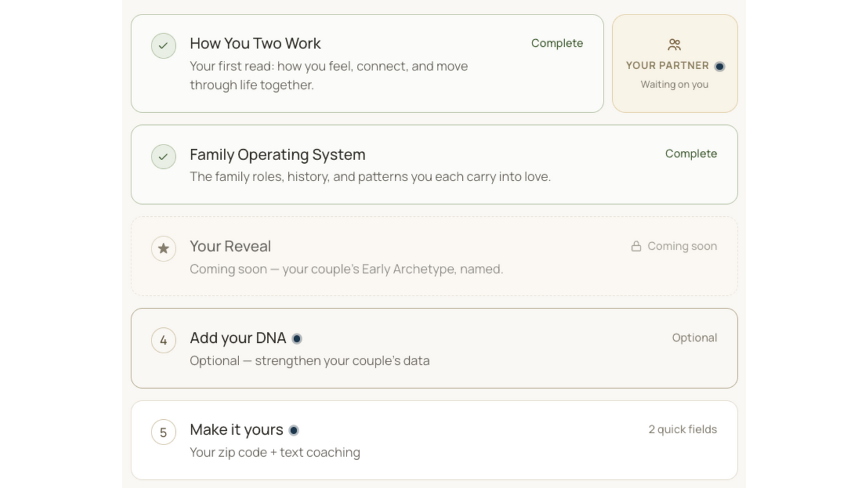868x488 pixels.
Task: Select the Your Reveal heading
Action: [x=230, y=246]
